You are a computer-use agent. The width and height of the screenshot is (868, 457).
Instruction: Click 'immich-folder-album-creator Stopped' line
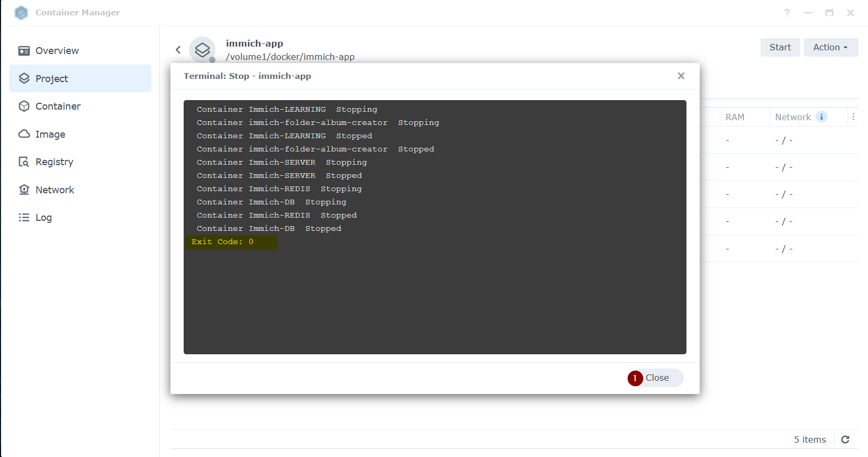click(315, 149)
